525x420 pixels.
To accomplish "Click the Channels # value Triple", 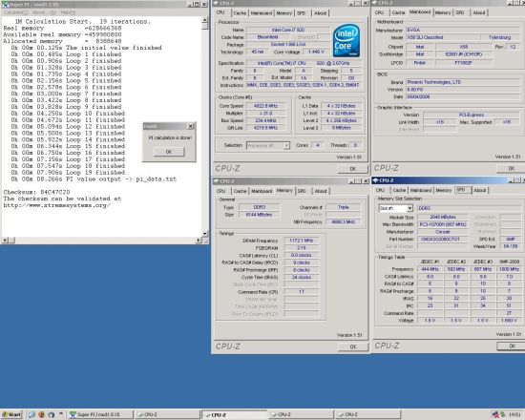I will pyautogui.click(x=344, y=207).
